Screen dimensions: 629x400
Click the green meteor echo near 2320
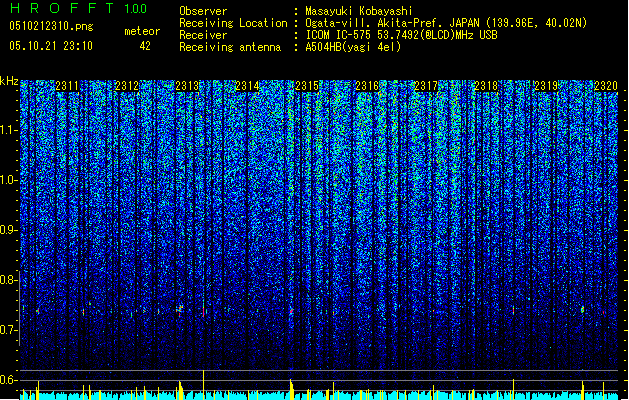(x=582, y=310)
